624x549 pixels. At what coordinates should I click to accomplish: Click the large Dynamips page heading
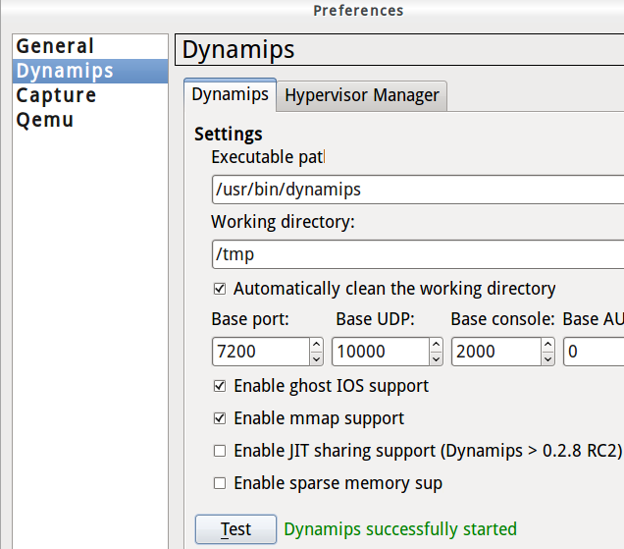(x=238, y=50)
